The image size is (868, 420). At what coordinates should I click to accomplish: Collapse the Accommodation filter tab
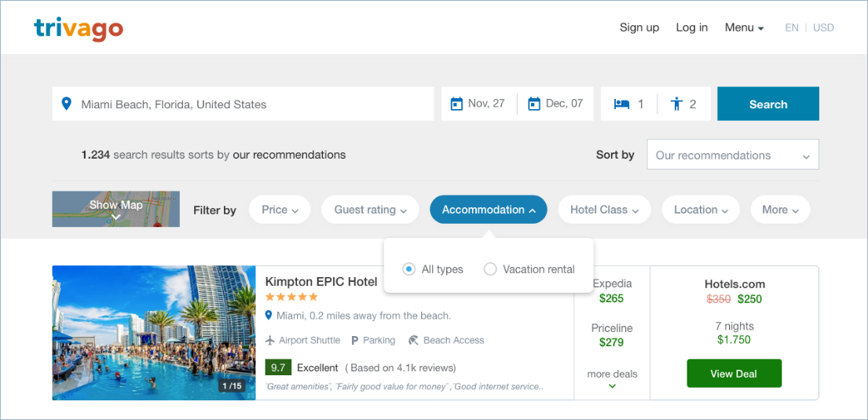click(488, 210)
